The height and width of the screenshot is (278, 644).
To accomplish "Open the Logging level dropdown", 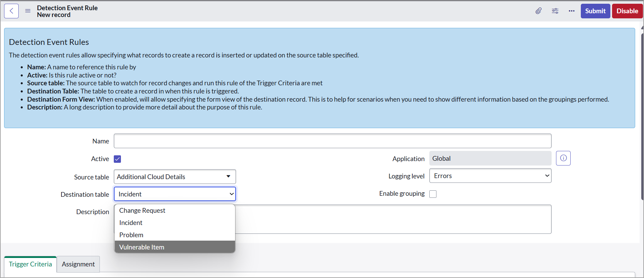I will pos(490,176).
